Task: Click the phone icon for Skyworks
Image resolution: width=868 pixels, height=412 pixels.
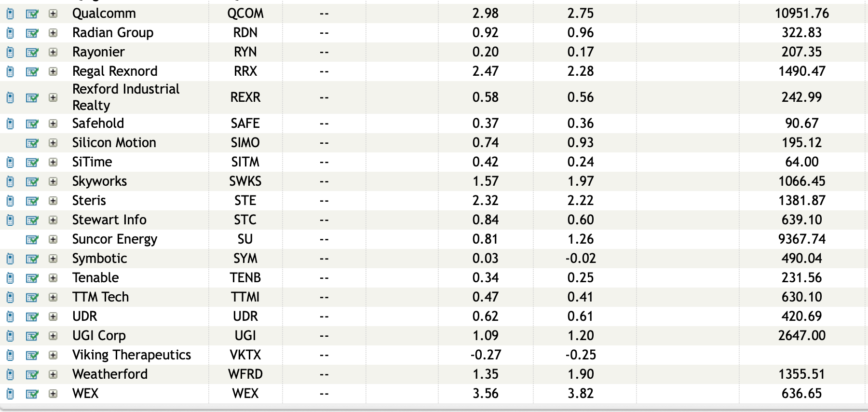Action: (10, 182)
